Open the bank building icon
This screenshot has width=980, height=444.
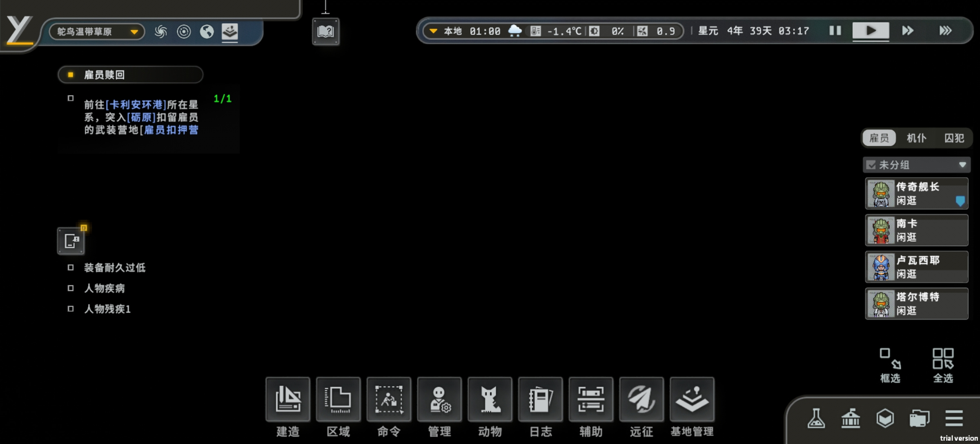click(851, 418)
